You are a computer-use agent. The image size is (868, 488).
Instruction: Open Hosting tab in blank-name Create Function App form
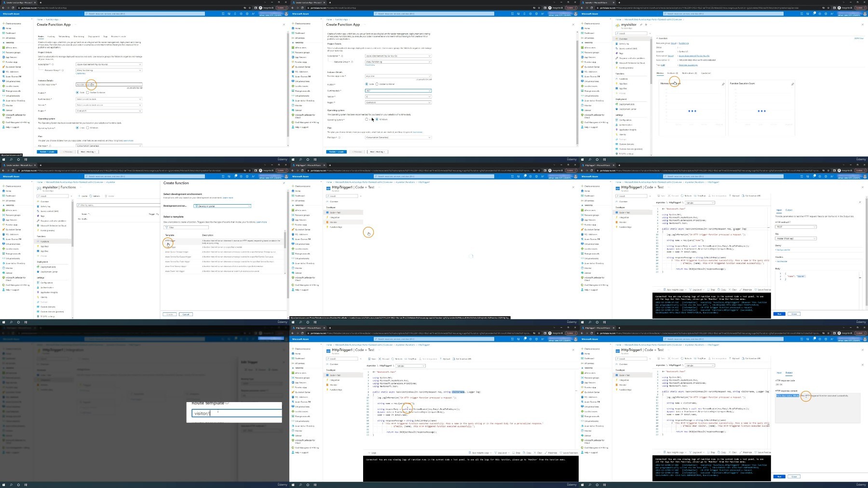pyautogui.click(x=51, y=36)
